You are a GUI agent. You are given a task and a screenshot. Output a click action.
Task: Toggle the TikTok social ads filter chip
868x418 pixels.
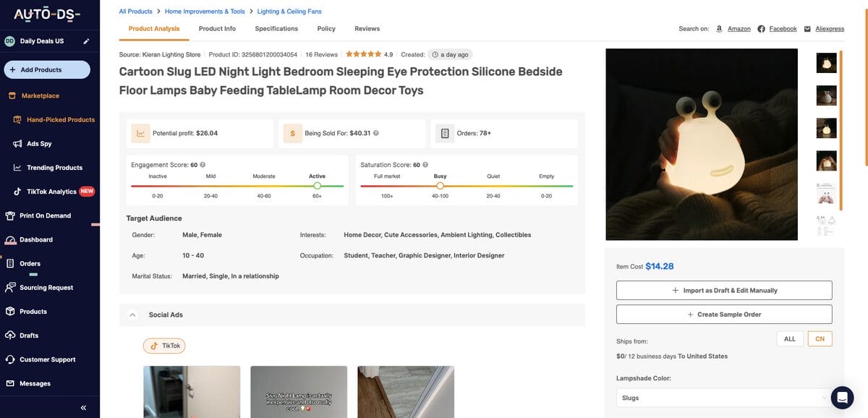point(164,346)
